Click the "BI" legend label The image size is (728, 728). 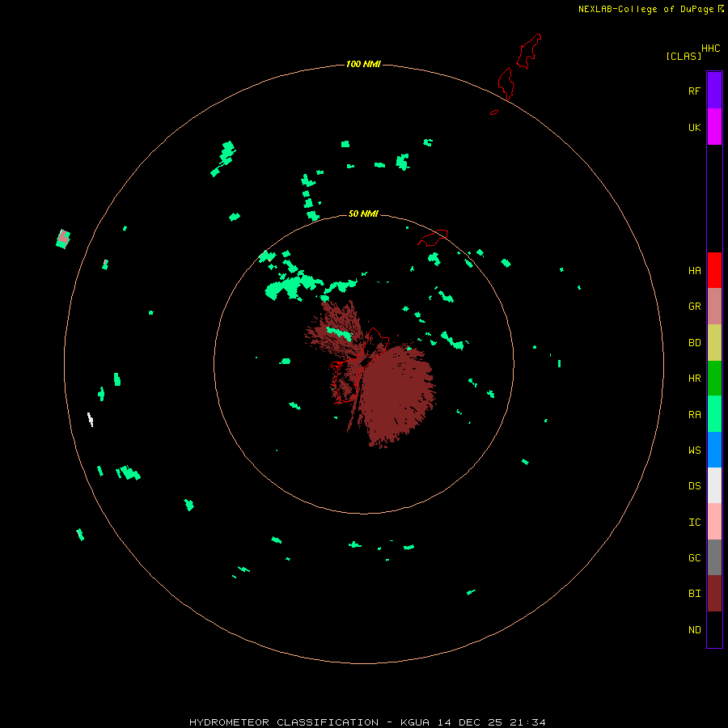tap(695, 594)
